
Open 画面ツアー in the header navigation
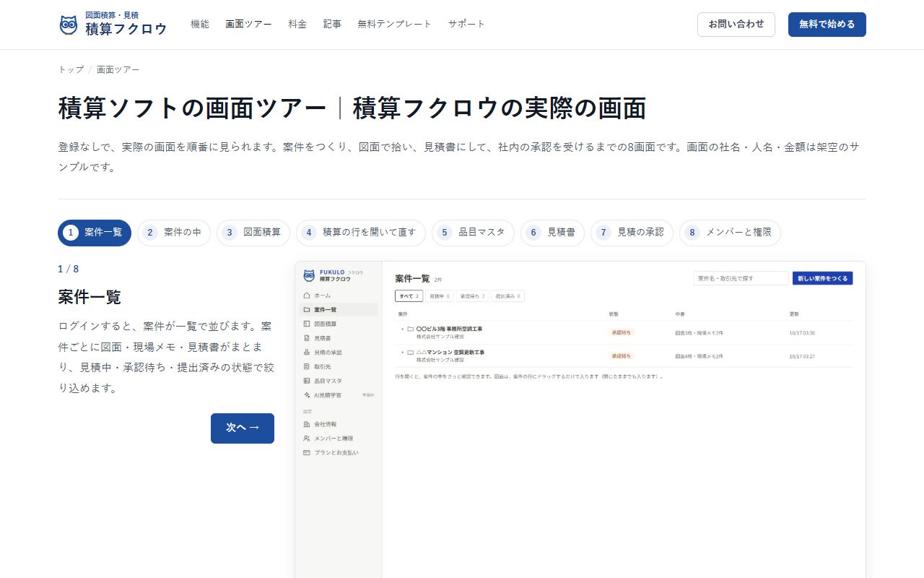pos(248,24)
